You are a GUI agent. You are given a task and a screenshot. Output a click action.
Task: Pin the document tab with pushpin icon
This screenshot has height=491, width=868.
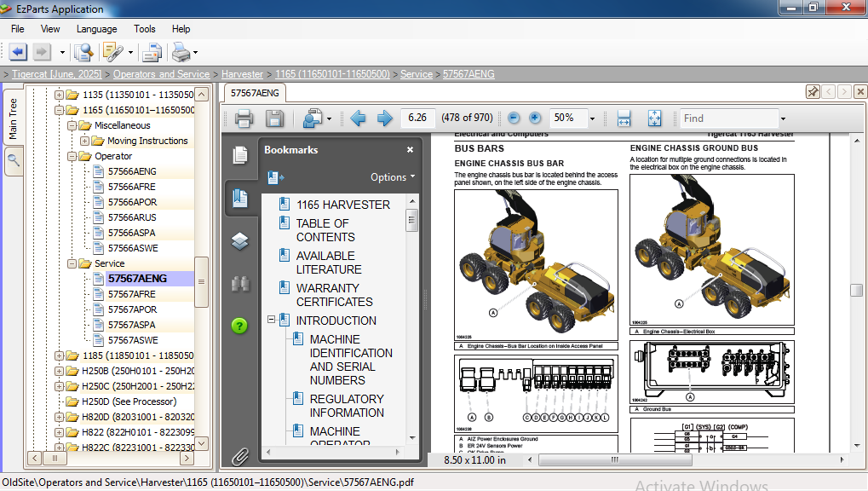[x=813, y=92]
